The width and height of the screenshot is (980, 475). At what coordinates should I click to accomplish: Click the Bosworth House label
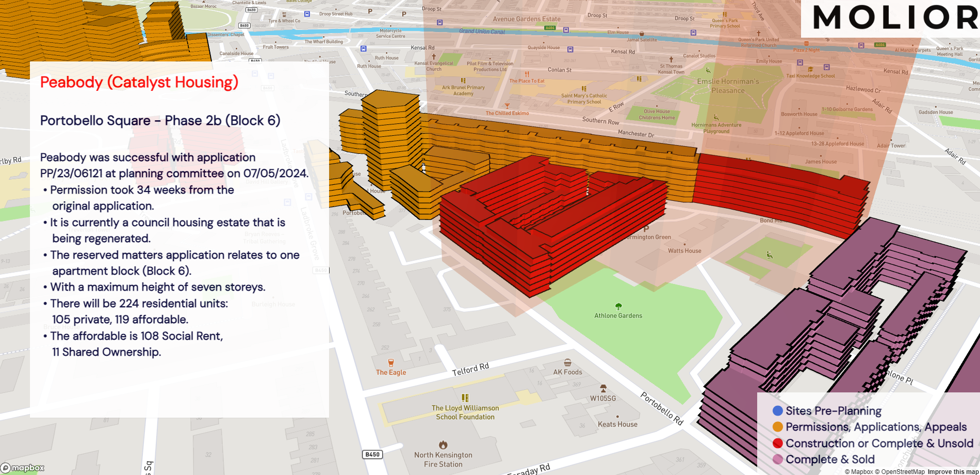pyautogui.click(x=799, y=114)
